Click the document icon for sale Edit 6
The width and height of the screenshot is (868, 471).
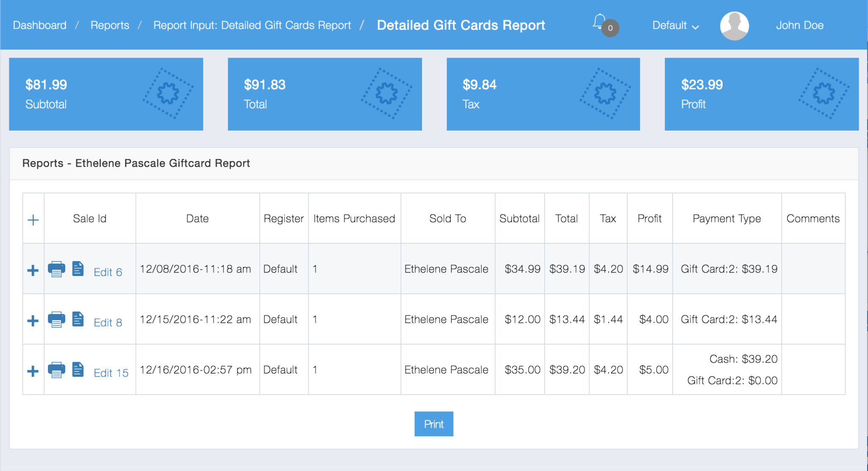pyautogui.click(x=78, y=269)
